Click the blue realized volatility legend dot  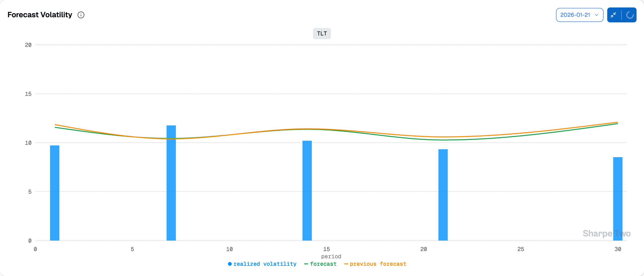230,264
